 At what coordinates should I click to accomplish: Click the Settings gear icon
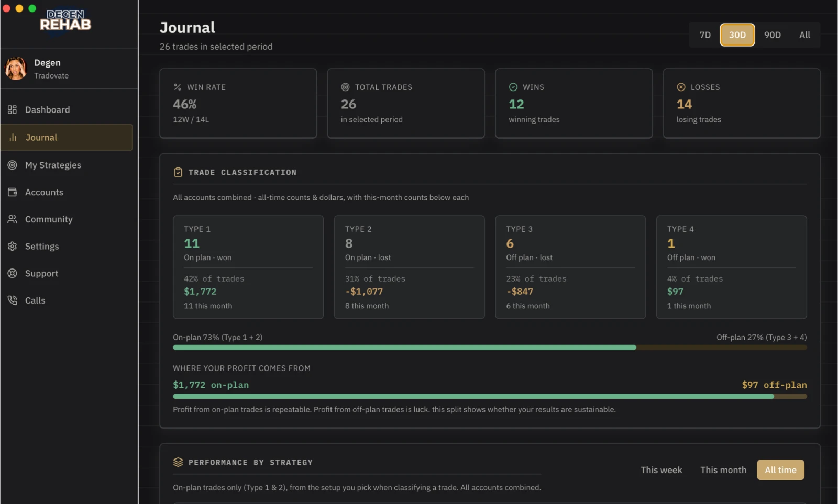(x=12, y=246)
